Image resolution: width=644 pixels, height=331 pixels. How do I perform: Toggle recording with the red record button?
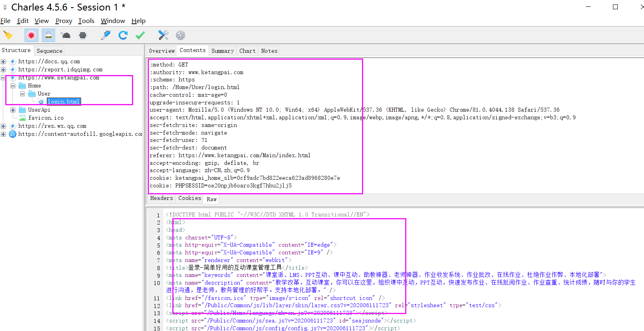coord(31,35)
